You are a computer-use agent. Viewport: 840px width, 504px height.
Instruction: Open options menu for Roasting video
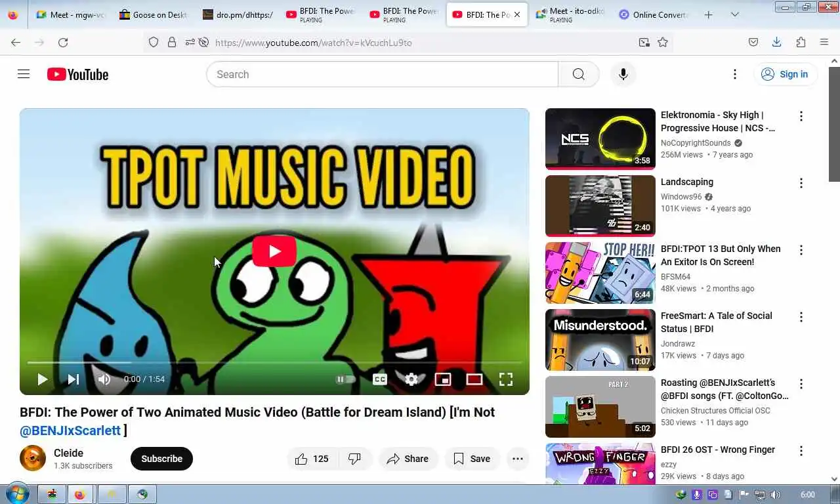pos(801,384)
